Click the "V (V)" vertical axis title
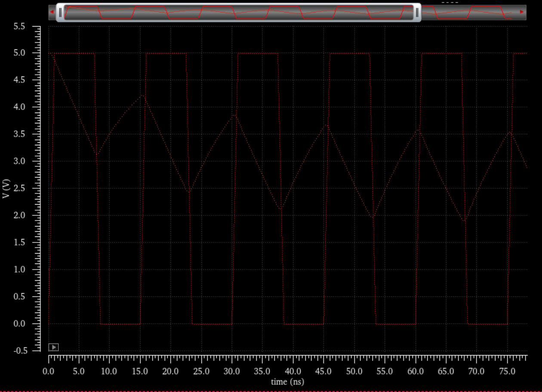 pos(6,189)
